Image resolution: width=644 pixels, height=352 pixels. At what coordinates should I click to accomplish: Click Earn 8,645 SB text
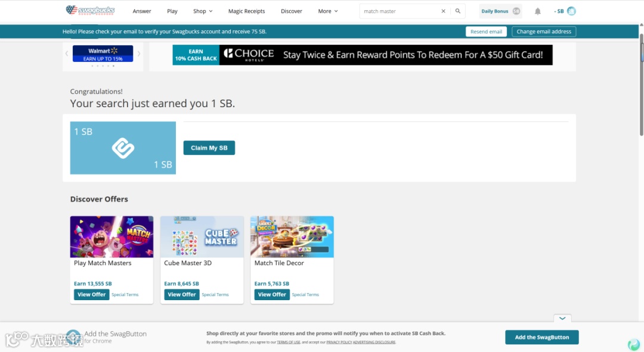pos(181,284)
